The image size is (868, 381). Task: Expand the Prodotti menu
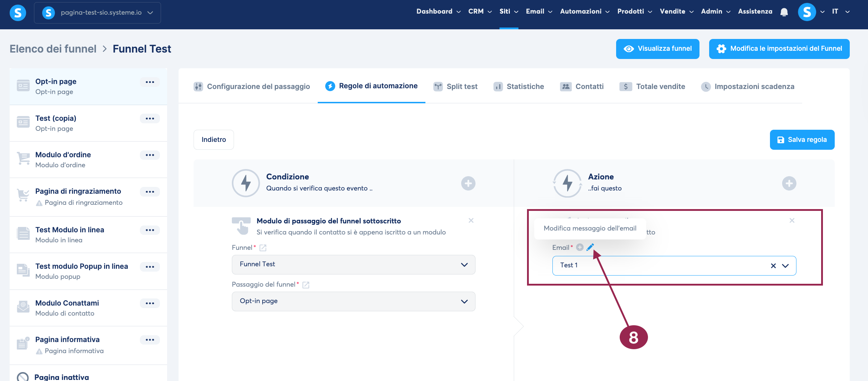click(635, 11)
